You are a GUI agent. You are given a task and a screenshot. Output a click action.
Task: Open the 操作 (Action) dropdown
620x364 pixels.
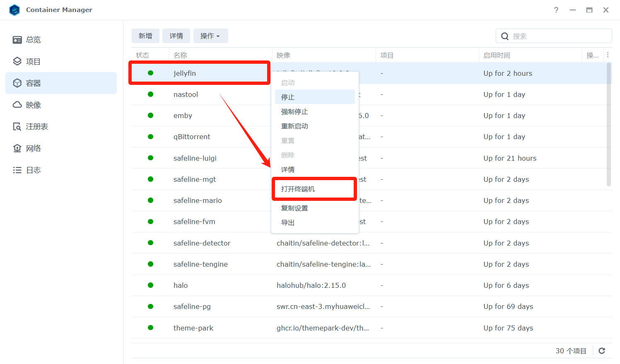pos(210,36)
